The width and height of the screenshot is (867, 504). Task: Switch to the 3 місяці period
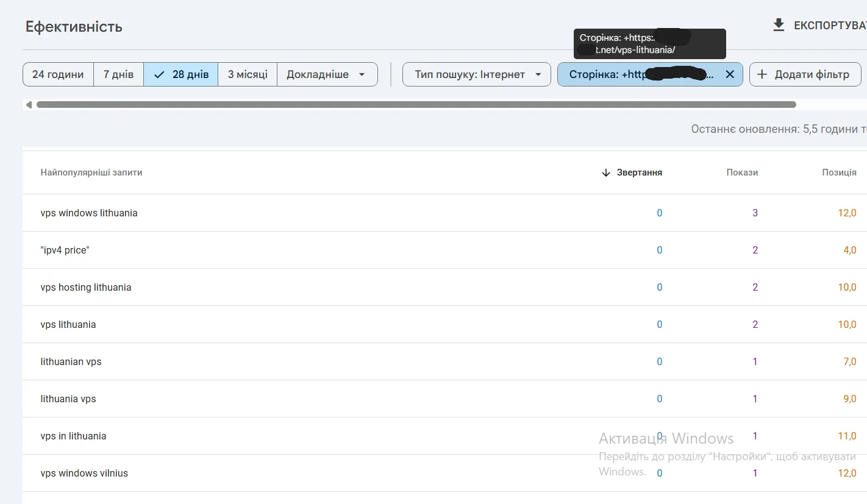point(248,74)
